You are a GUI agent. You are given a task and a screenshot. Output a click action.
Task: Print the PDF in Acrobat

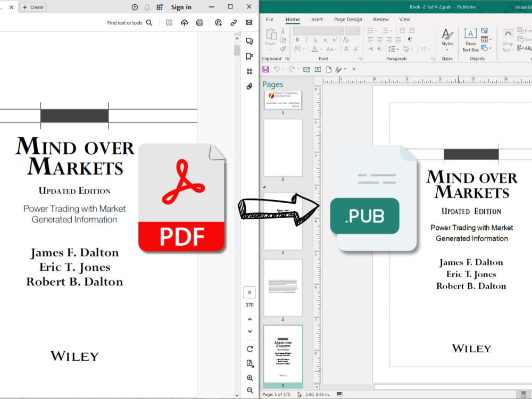(200, 23)
